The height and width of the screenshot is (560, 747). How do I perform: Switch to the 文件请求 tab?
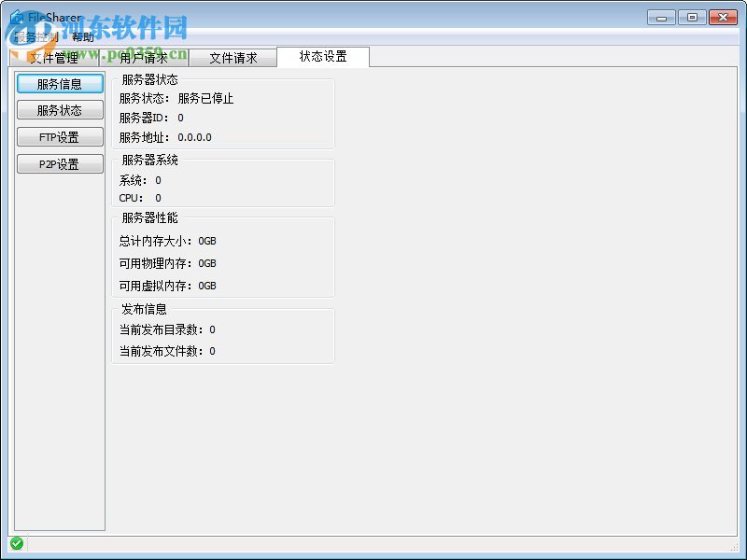click(233, 57)
